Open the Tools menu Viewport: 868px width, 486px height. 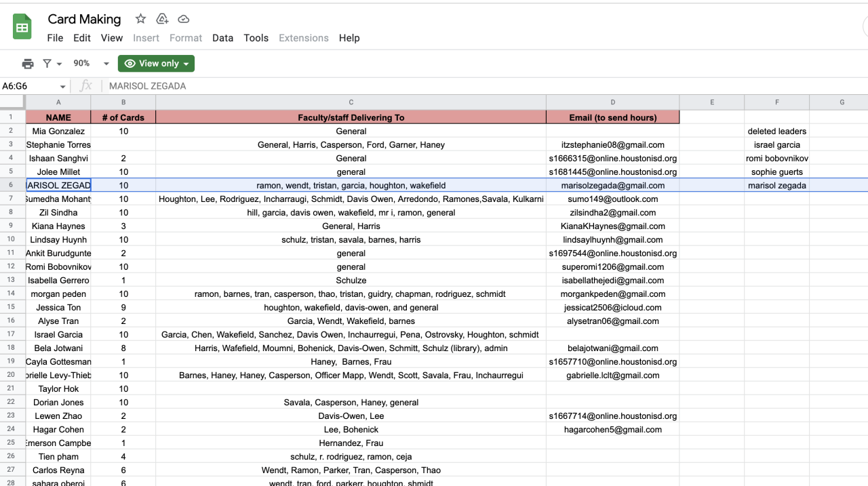click(x=256, y=38)
